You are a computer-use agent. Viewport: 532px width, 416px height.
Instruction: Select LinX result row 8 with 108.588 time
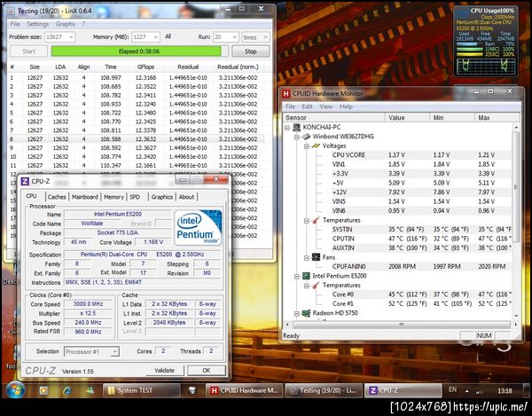[136, 138]
